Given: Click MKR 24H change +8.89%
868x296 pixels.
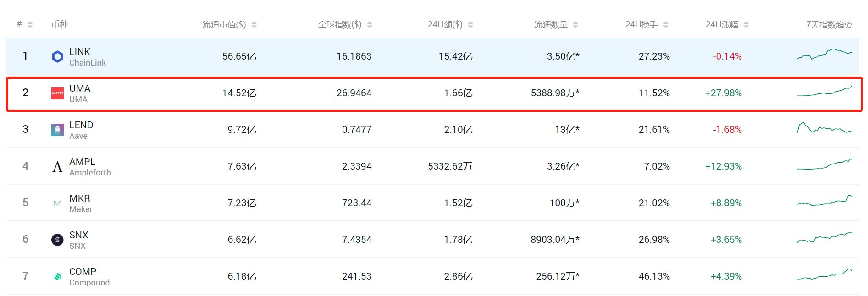Looking at the screenshot, I should pyautogui.click(x=726, y=203).
